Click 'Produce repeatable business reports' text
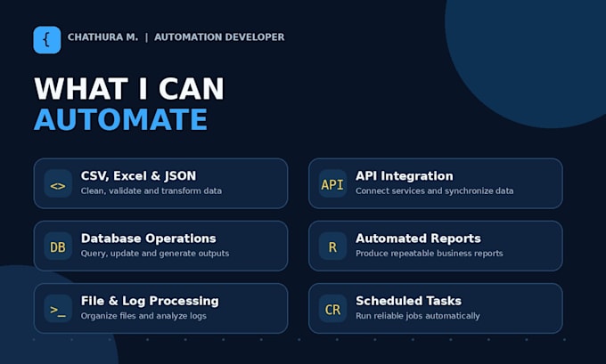Screen dimensions: 606x364 coord(429,254)
